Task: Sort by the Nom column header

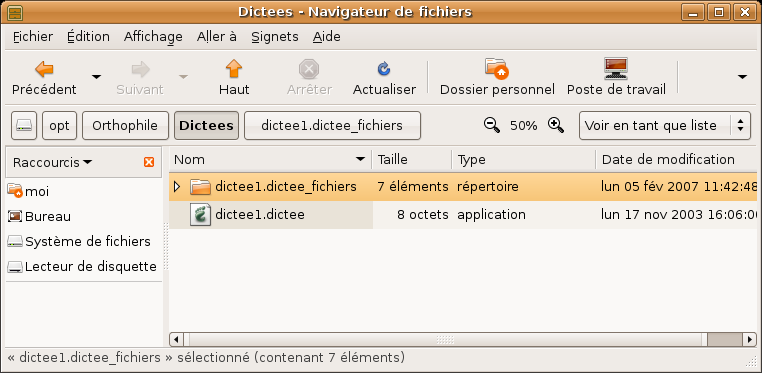Action: coord(270,159)
